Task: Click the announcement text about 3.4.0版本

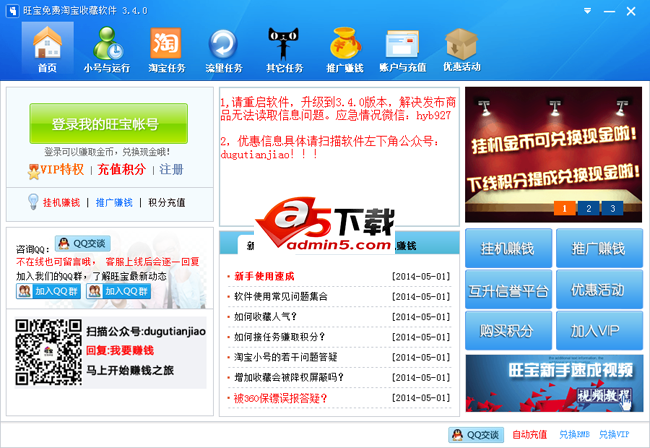Action: (338, 109)
